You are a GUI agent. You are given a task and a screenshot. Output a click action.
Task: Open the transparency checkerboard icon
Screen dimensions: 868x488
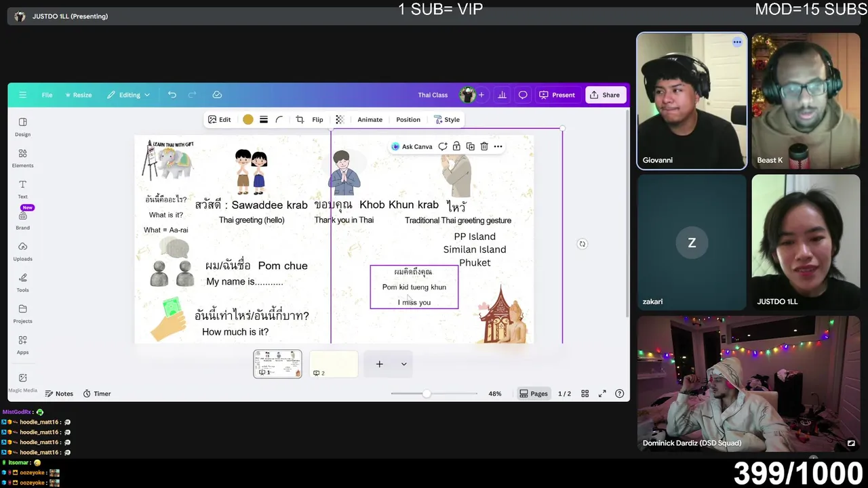click(x=340, y=119)
